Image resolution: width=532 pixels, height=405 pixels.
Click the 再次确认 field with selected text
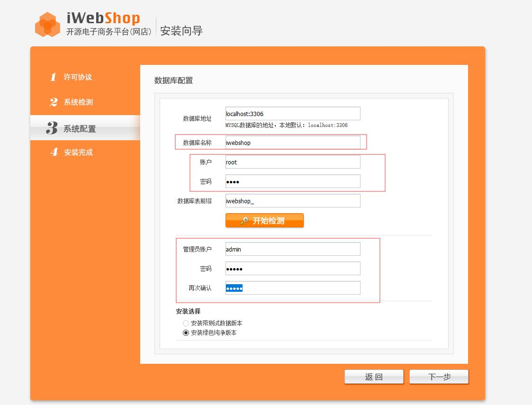click(x=292, y=288)
